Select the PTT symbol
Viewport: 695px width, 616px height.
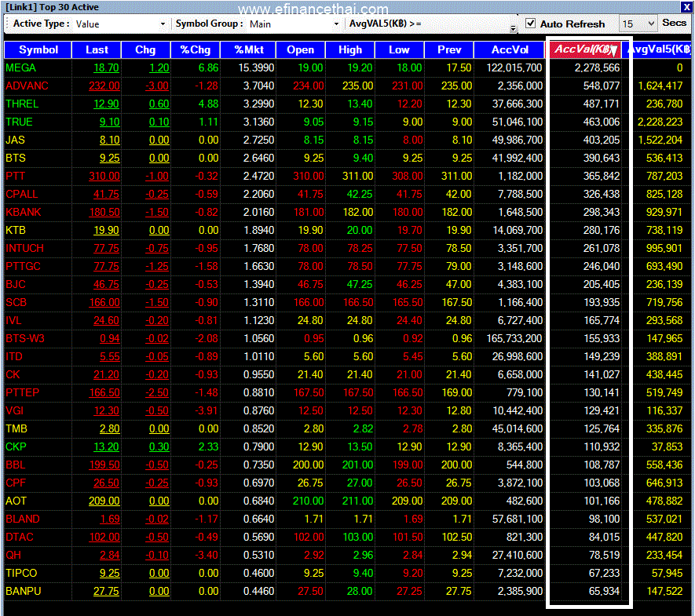tap(15, 177)
